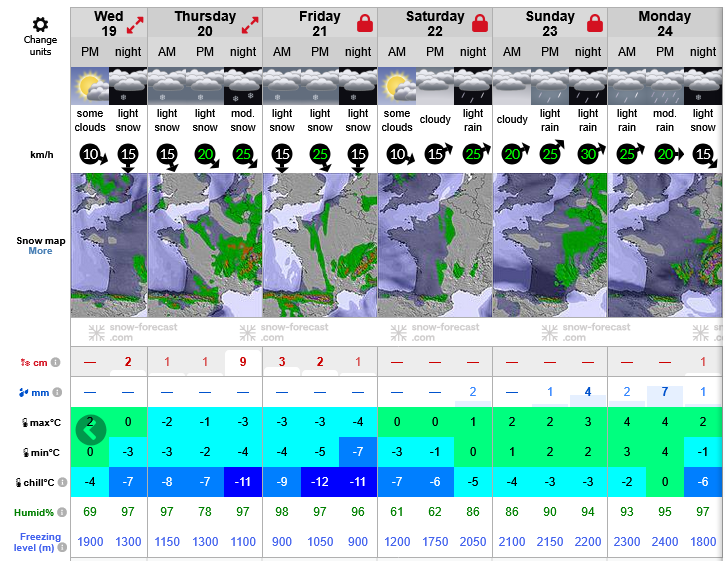The image size is (725, 561).
Task: Click Friday PM chill -12 cell
Action: [320, 482]
